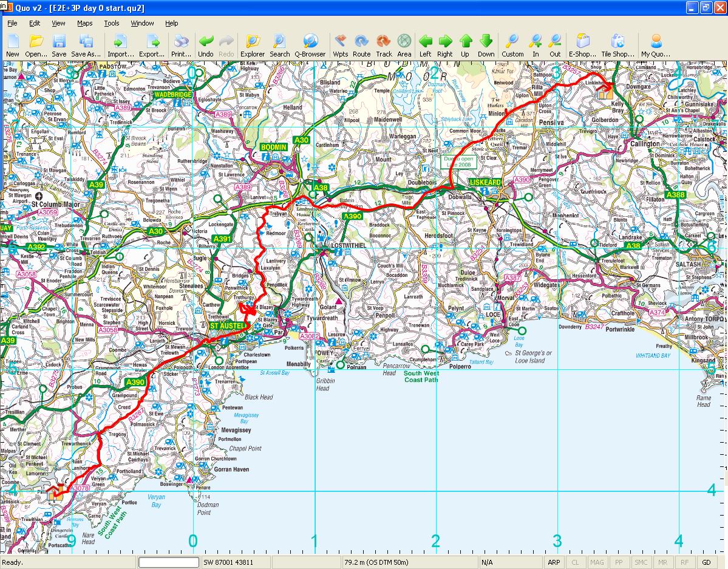Create a new file with the New icon
The width and height of the screenshot is (728, 569).
13,46
